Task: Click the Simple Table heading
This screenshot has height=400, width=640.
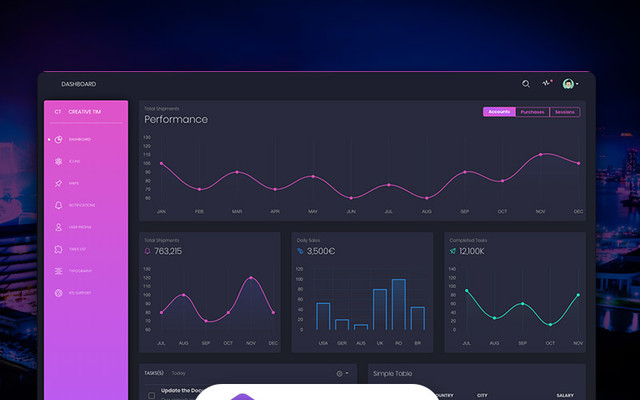Action: (392, 373)
